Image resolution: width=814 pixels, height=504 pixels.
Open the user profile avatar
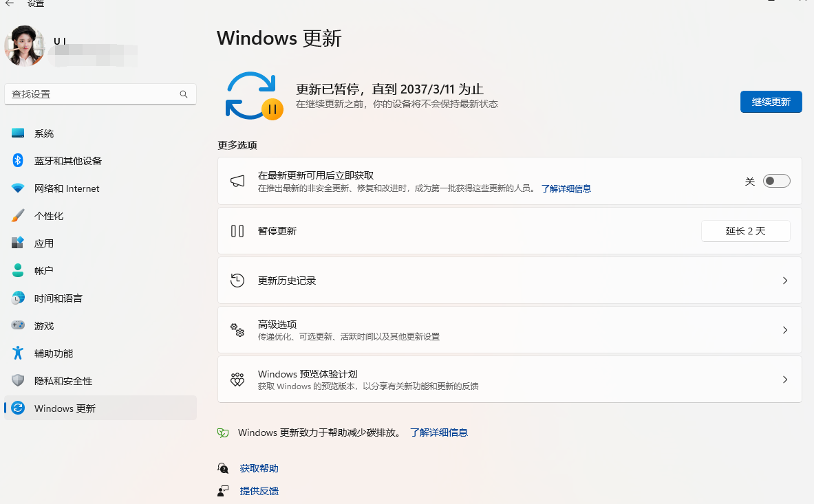point(24,45)
